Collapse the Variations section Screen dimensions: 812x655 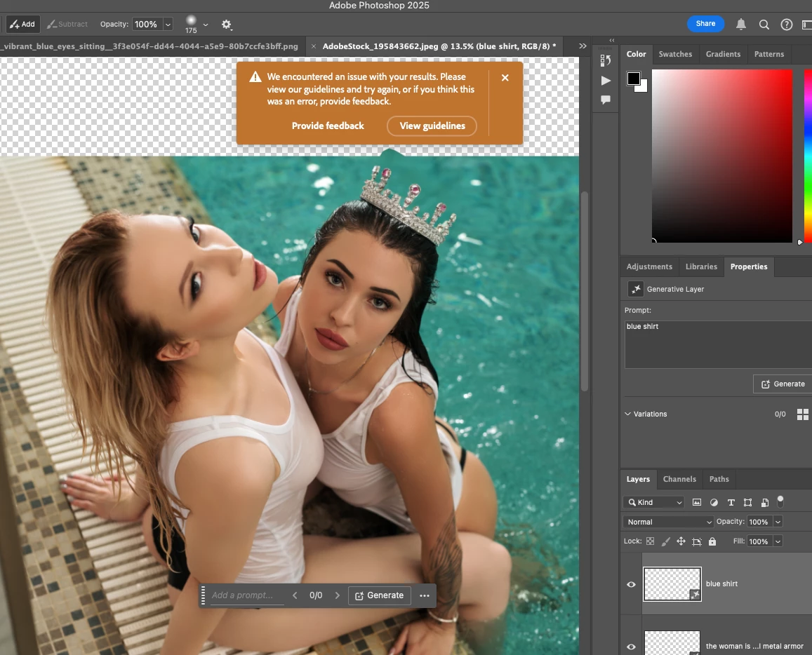[x=627, y=414]
